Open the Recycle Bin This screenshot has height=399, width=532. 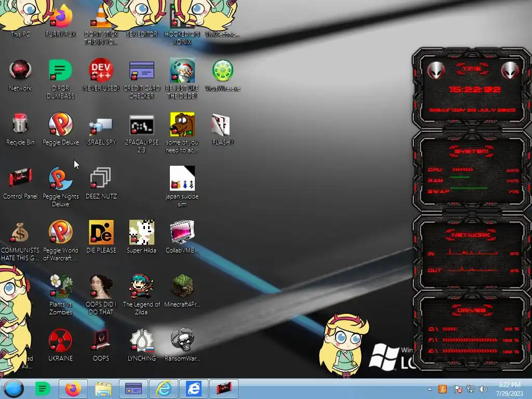(x=20, y=129)
